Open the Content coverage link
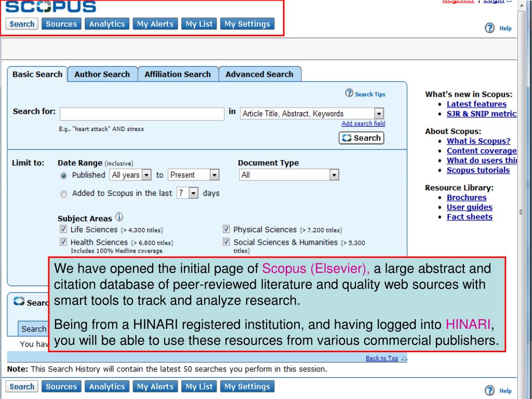Viewport: 532px width, 399px height. 482,151
